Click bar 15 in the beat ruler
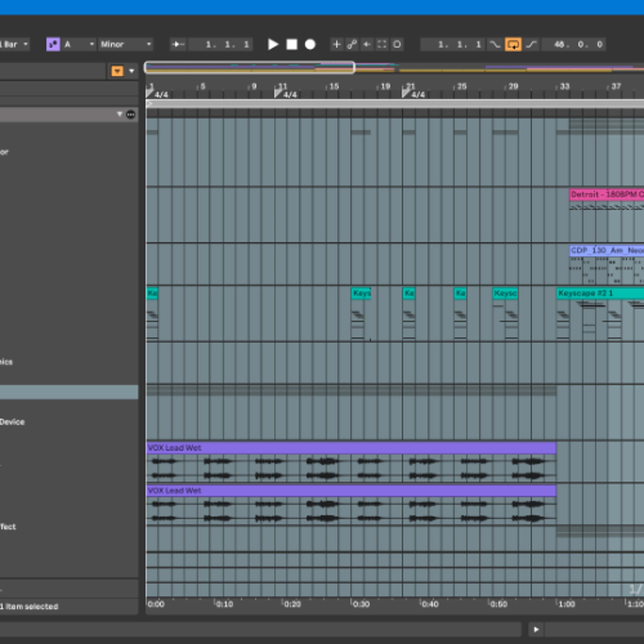 [334, 86]
